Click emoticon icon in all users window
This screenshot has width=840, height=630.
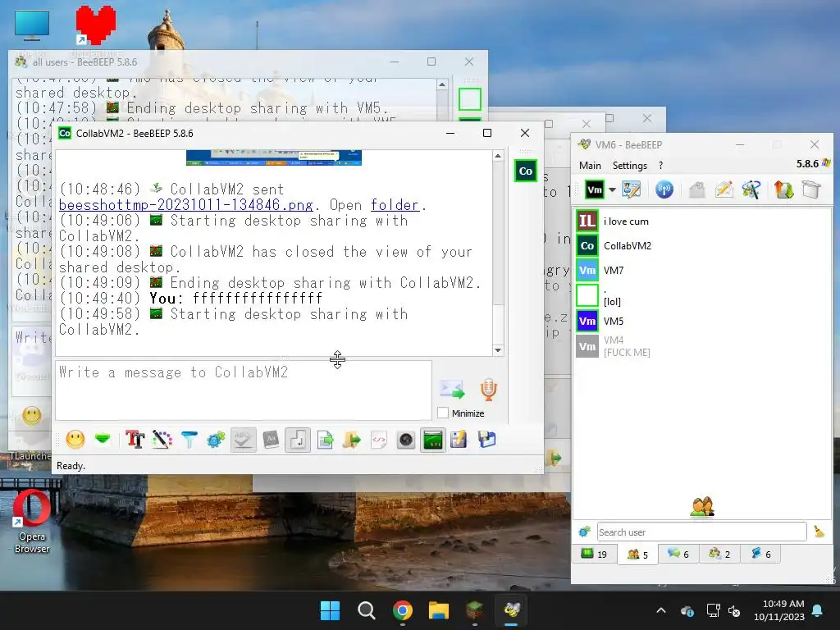(x=32, y=415)
